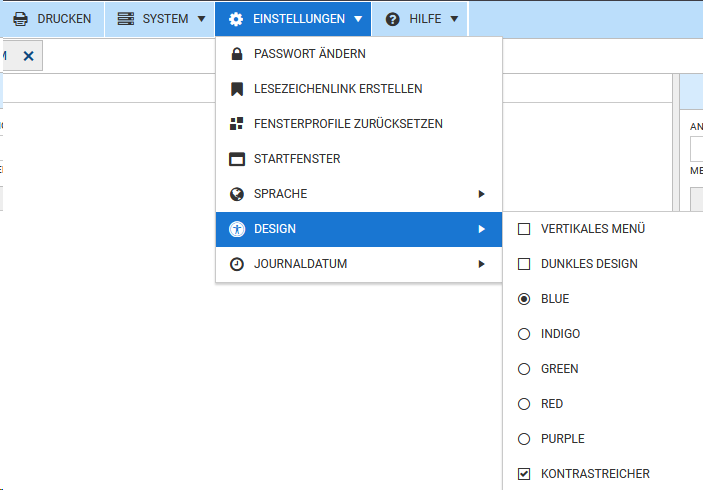
Task: Open the Sprache menu entry
Action: point(359,194)
